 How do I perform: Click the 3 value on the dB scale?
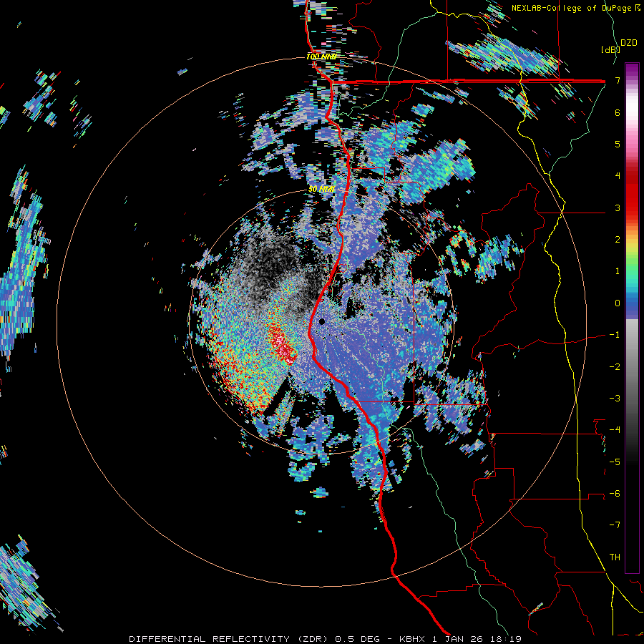point(618,208)
